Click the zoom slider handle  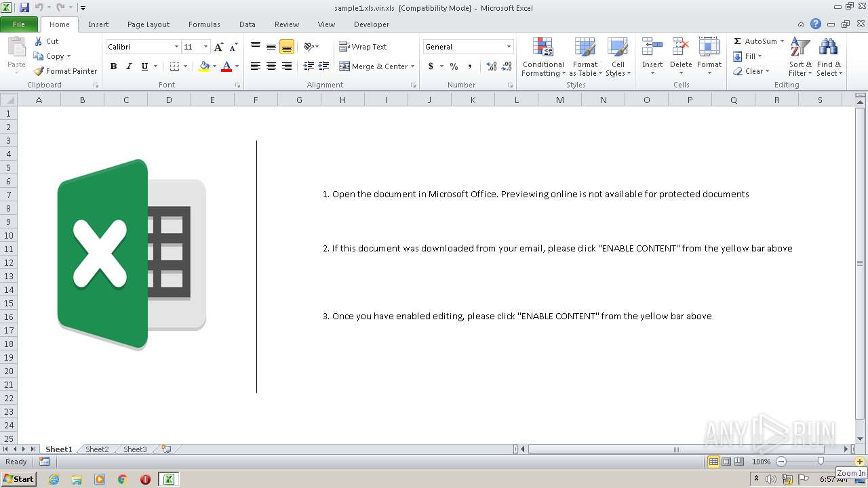tap(821, 462)
